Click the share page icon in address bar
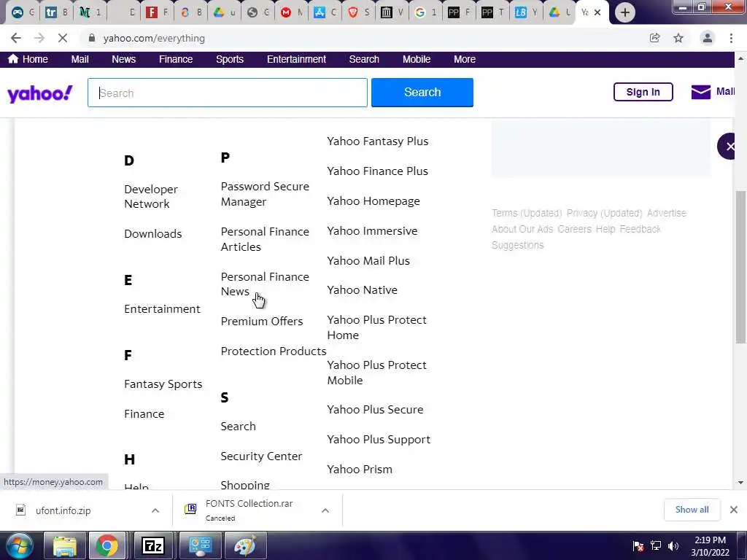Viewport: 747px width, 560px height. click(x=655, y=38)
